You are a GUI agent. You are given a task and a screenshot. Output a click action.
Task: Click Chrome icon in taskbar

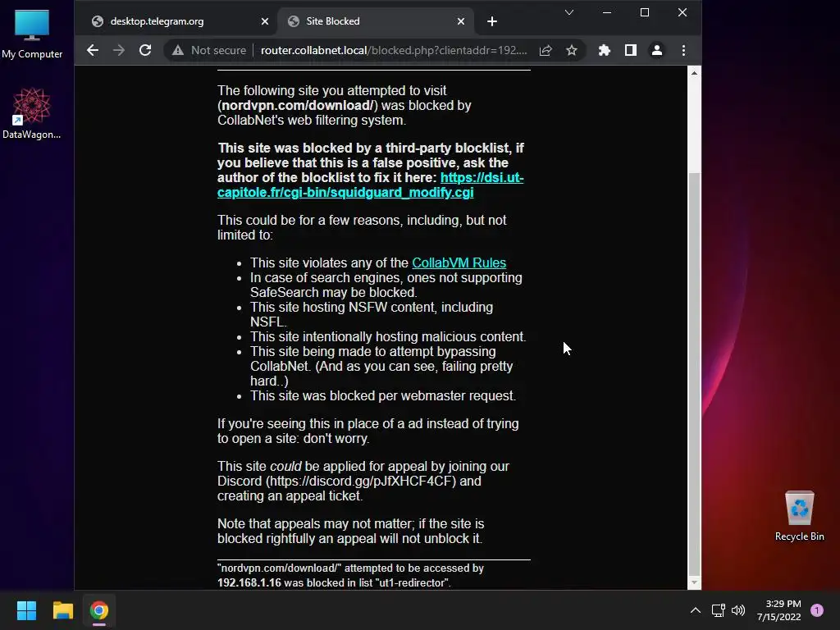(99, 610)
